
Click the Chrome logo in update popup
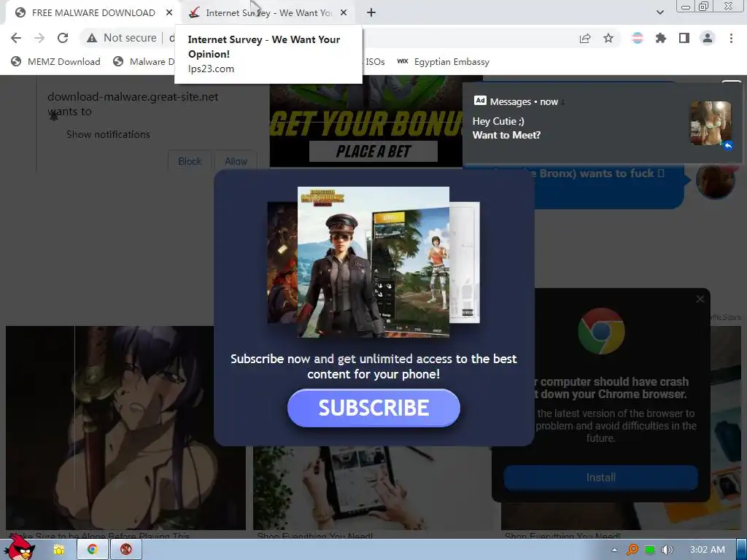(601, 331)
